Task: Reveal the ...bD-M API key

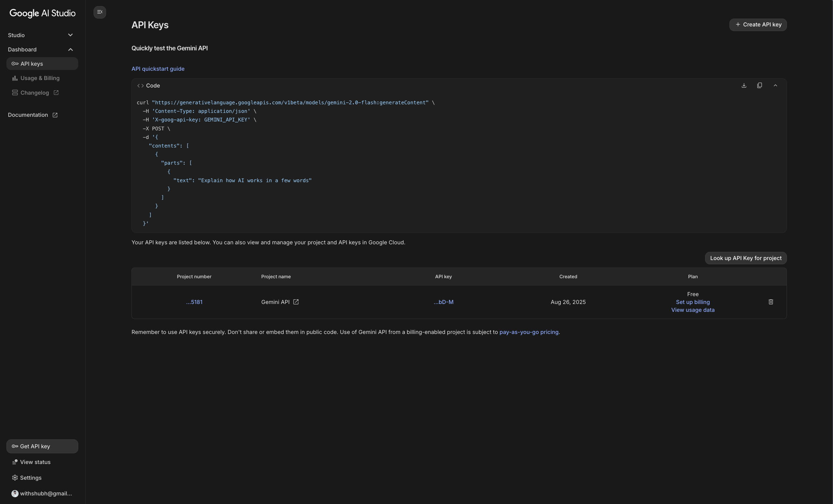Action: pos(443,302)
